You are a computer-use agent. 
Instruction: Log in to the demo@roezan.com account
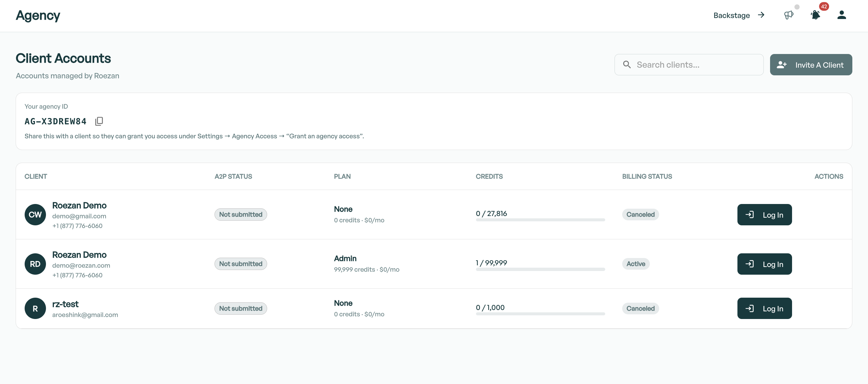(764, 264)
